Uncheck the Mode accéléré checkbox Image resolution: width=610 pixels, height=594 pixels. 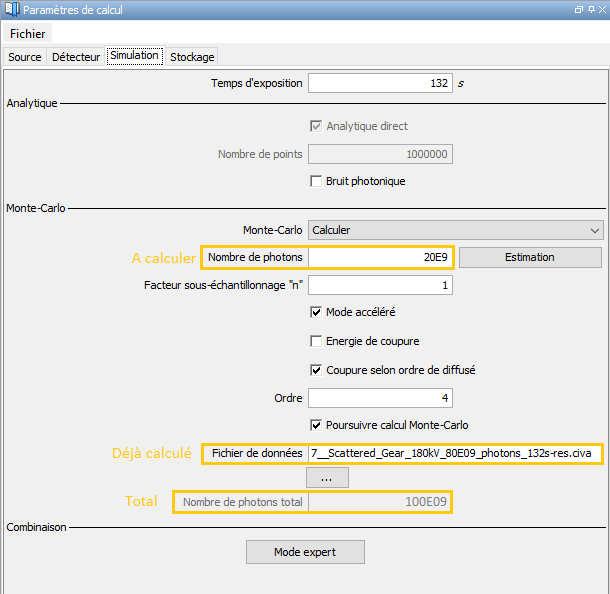316,313
